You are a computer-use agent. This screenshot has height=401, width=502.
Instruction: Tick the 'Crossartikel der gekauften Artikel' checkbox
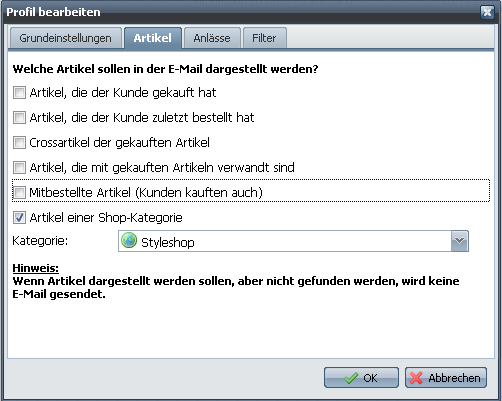[x=19, y=142]
